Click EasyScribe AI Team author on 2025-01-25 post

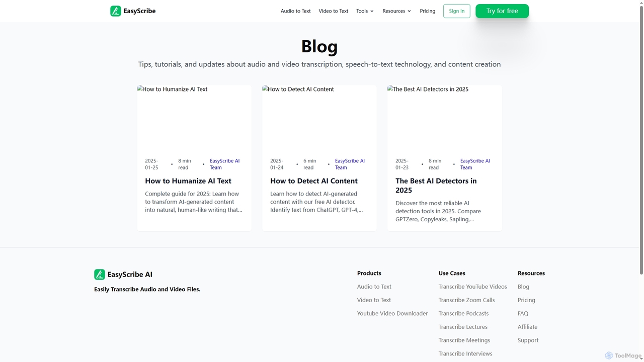(225, 164)
